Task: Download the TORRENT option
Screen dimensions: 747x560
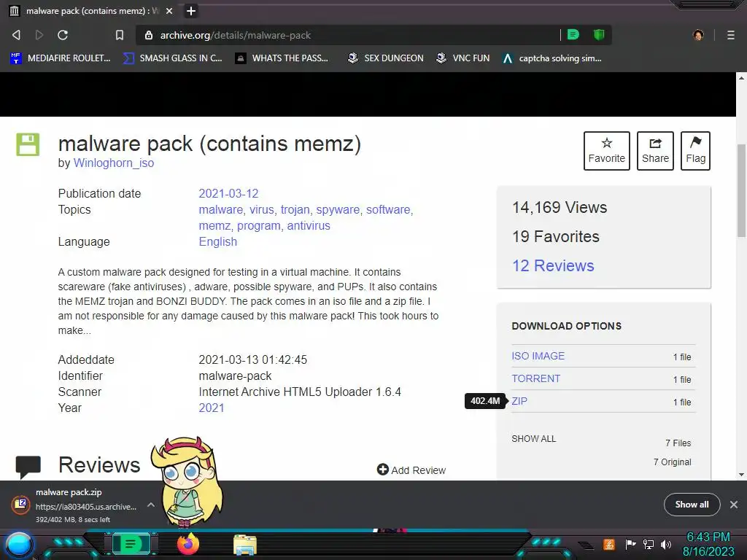Action: (536, 378)
